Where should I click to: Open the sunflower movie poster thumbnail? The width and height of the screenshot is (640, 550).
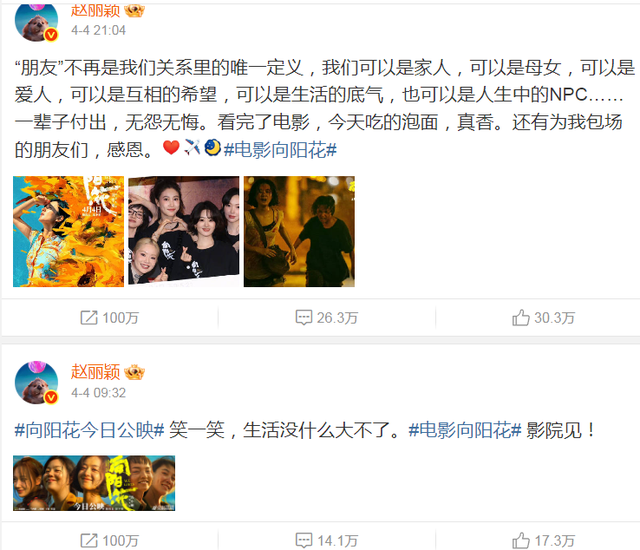click(69, 231)
